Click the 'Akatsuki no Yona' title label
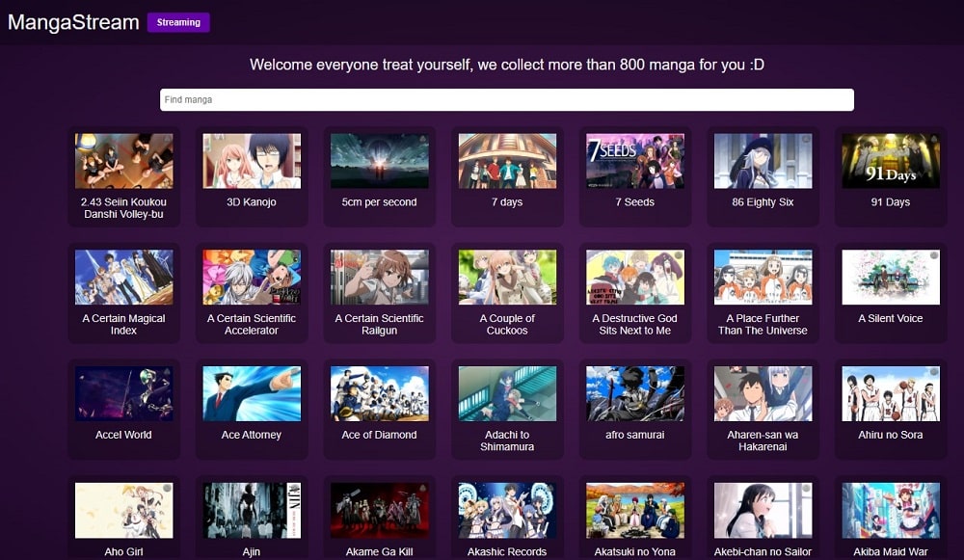This screenshot has height=560, width=964. [635, 552]
